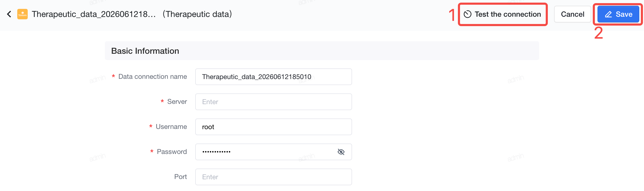This screenshot has width=644, height=191.
Task: Click the (Therapeutic data) type label
Action: click(x=197, y=14)
